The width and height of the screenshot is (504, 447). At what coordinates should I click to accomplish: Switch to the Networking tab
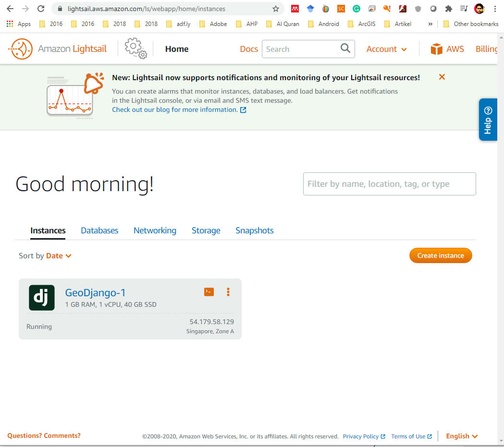[x=155, y=230]
